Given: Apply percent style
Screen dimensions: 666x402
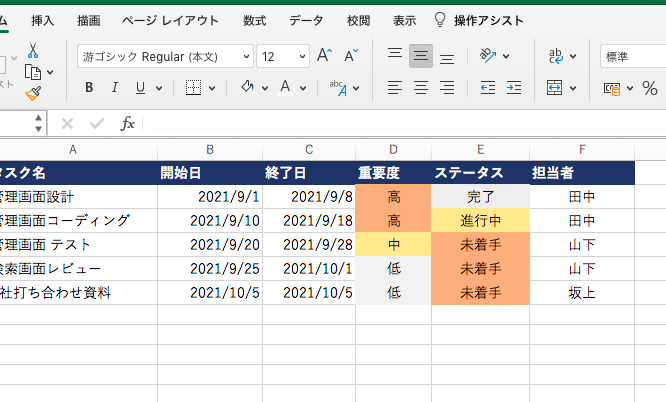Looking at the screenshot, I should pos(650,88).
